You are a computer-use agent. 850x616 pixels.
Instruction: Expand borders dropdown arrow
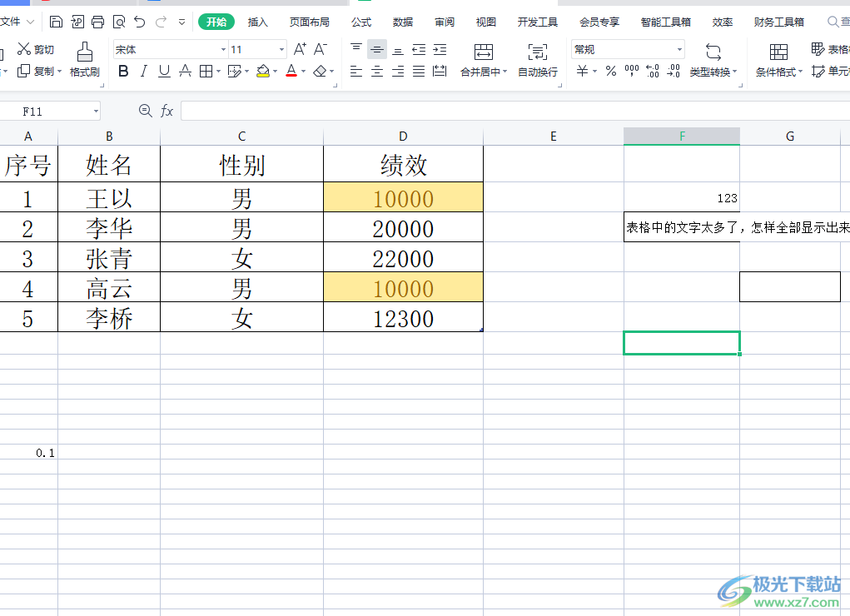click(x=218, y=71)
